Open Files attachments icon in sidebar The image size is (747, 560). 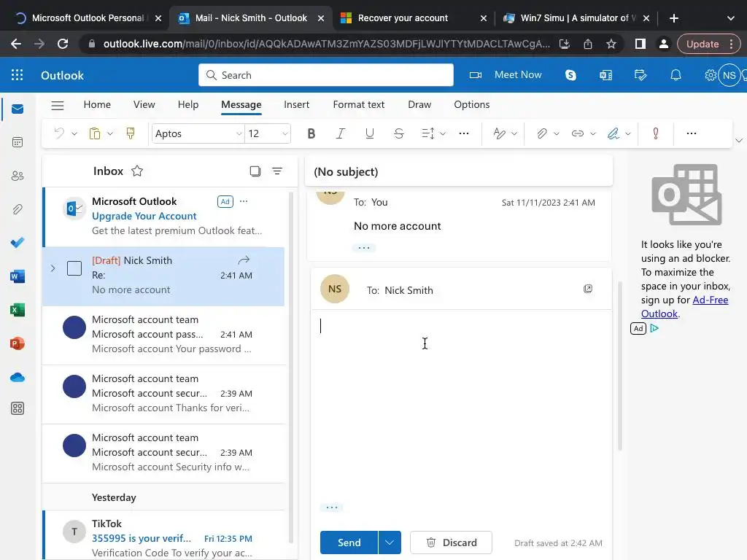18,209
